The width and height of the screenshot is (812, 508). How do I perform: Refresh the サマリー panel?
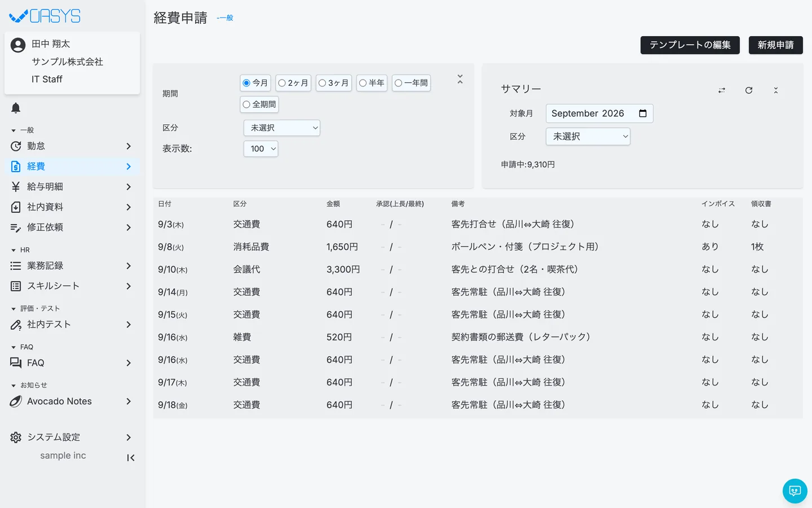tap(749, 90)
